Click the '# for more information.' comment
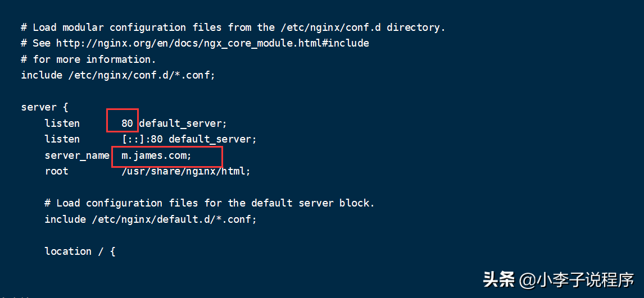The image size is (644, 298). click(88, 59)
